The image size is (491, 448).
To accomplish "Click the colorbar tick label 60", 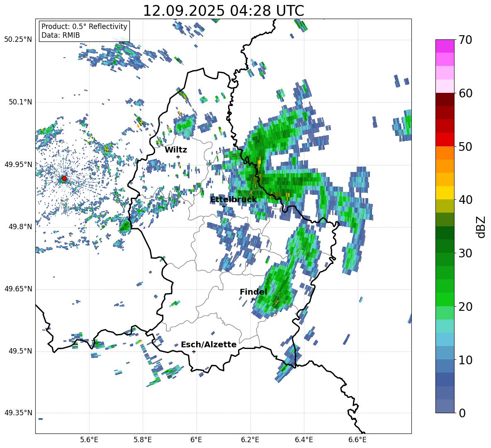I will [x=465, y=93].
